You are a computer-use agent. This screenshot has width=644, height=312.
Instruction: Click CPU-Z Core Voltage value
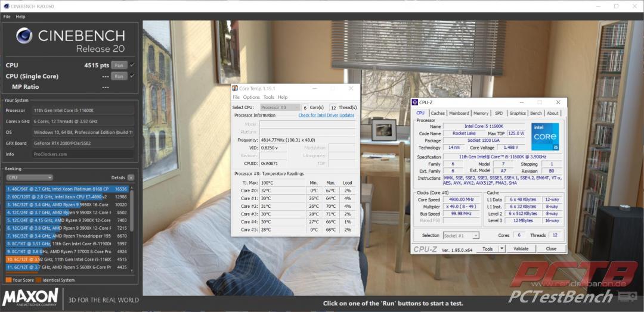pyautogui.click(x=510, y=148)
